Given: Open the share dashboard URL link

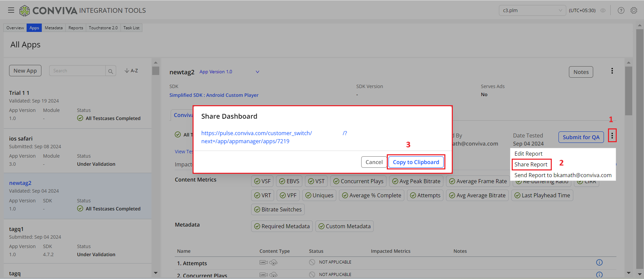Looking at the screenshot, I should 274,137.
